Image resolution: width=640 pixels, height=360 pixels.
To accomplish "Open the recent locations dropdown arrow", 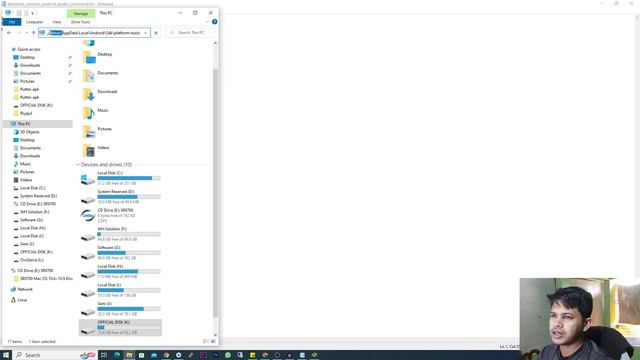I will pos(27,33).
